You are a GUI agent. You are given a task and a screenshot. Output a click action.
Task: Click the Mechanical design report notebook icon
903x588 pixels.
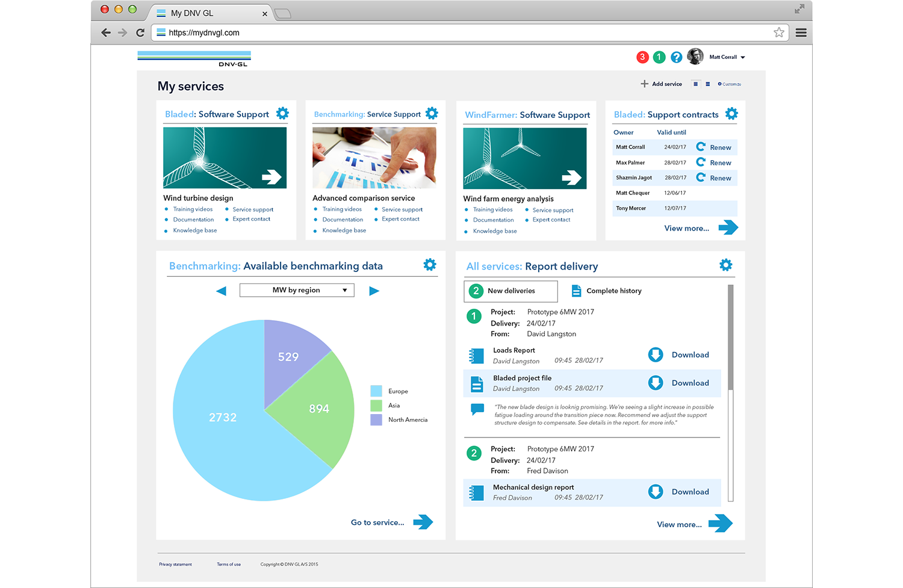(476, 493)
